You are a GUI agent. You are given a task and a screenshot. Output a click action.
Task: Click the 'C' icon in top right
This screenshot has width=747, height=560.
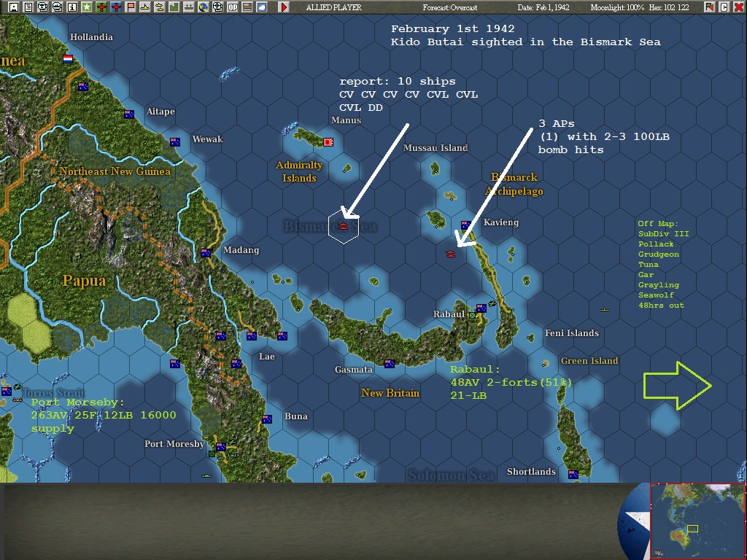point(724,7)
